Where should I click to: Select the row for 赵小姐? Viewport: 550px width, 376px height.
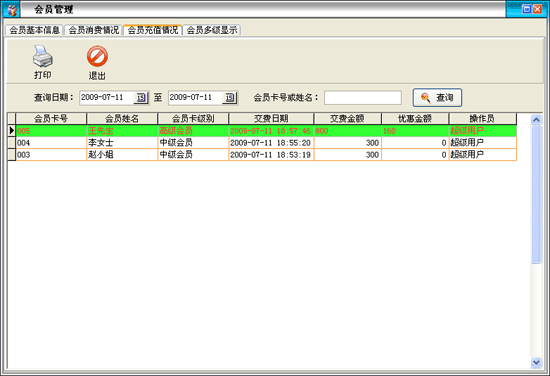pyautogui.click(x=262, y=155)
